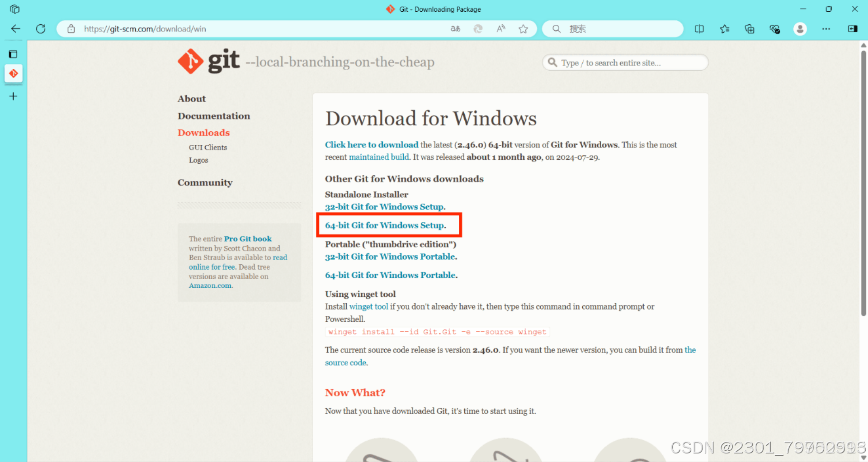Download the 64-bit Git for Windows Setup
This screenshot has height=462, width=868.
tap(385, 225)
